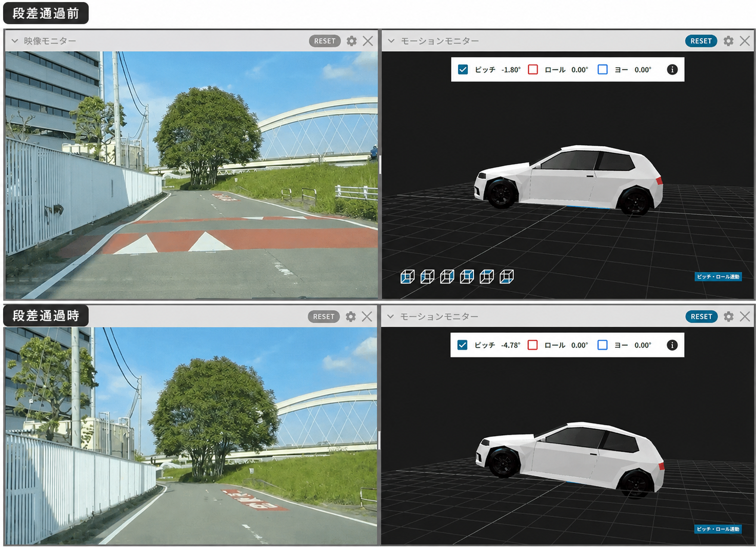Collapse the lower モーションモニター panel chevron
This screenshot has width=756, height=547.
(x=391, y=317)
